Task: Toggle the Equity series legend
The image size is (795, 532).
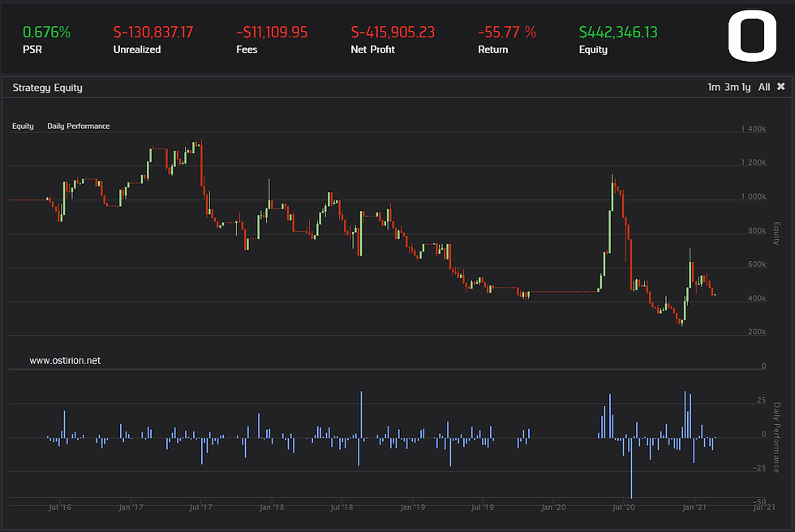Action: 23,127
